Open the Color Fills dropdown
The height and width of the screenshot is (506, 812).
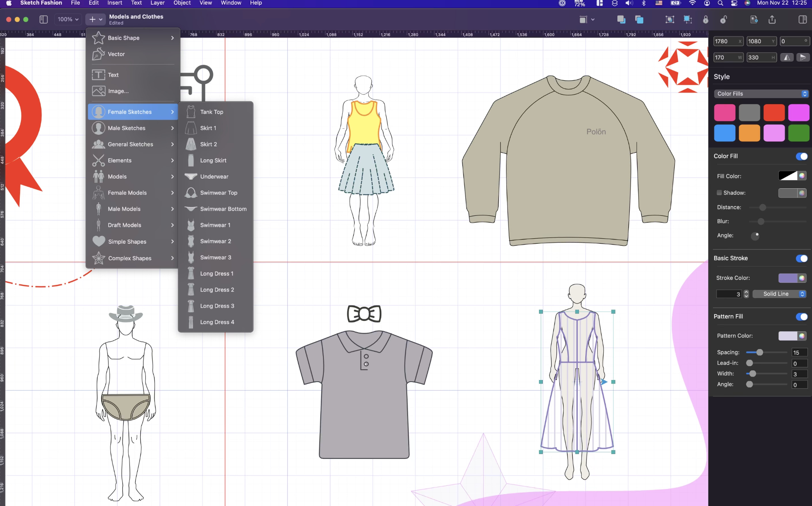[762, 94]
